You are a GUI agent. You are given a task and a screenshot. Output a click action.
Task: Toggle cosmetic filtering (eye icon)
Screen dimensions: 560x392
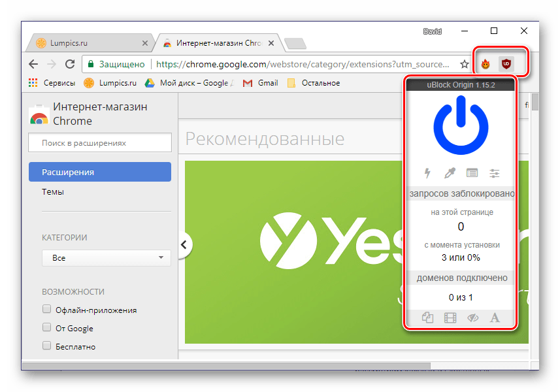pos(472,318)
